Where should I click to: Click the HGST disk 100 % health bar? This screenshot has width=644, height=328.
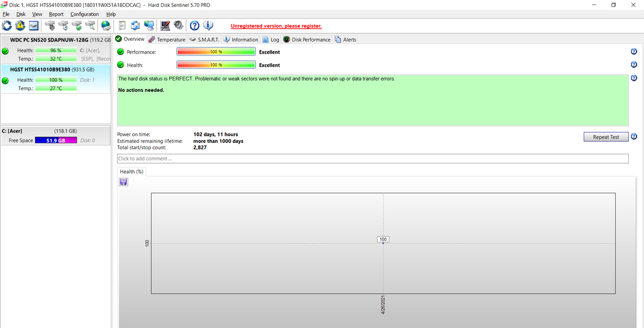56,80
